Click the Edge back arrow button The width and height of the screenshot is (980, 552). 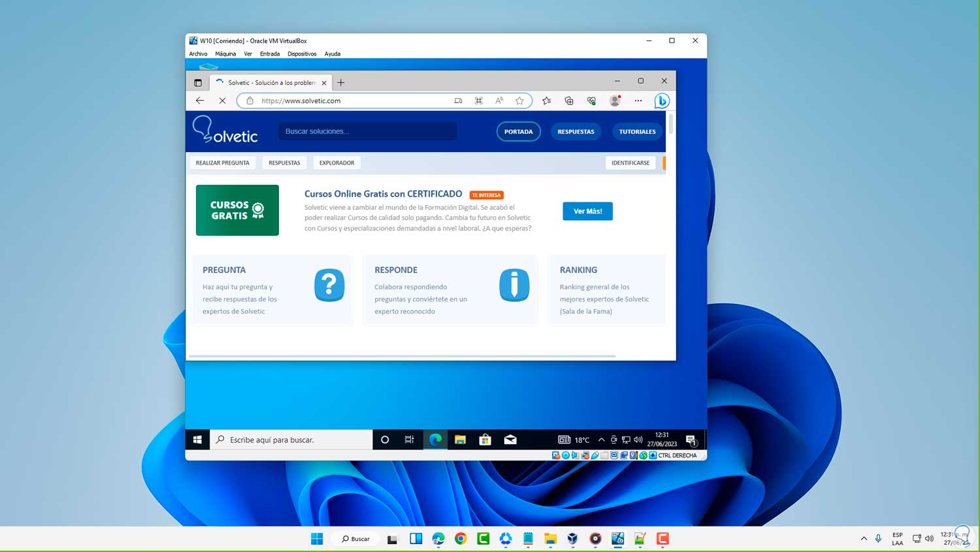[200, 101]
